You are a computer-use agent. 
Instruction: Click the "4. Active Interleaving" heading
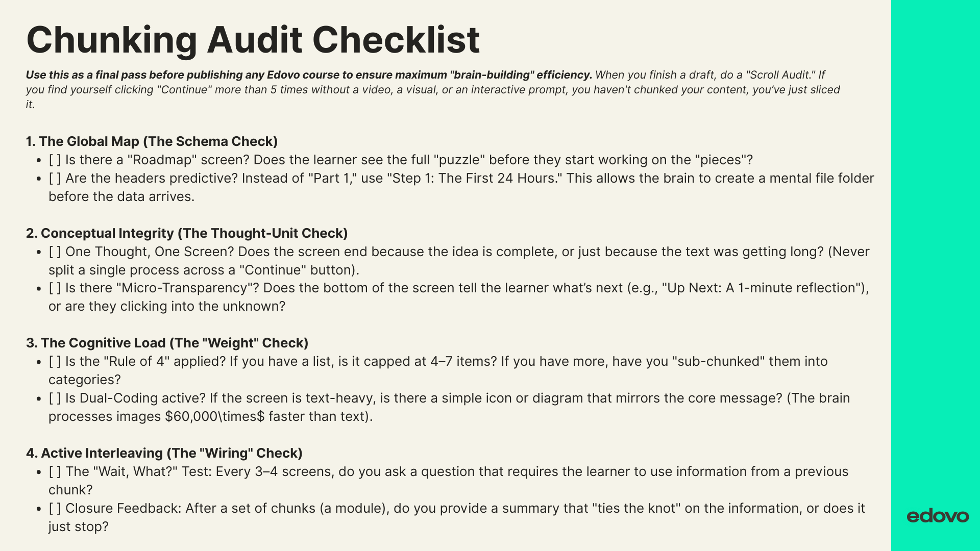coord(164,453)
